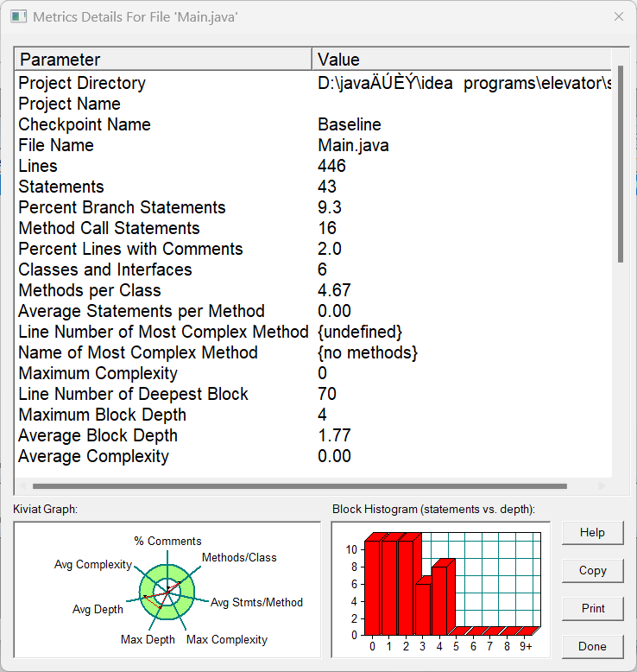Click the project directory path value

pos(464,83)
